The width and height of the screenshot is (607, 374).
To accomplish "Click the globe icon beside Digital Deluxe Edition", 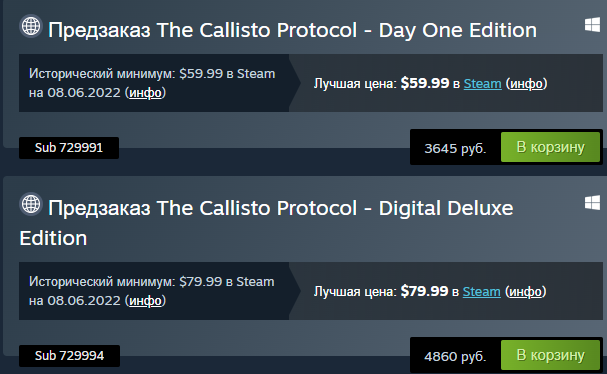I will coord(31,204).
